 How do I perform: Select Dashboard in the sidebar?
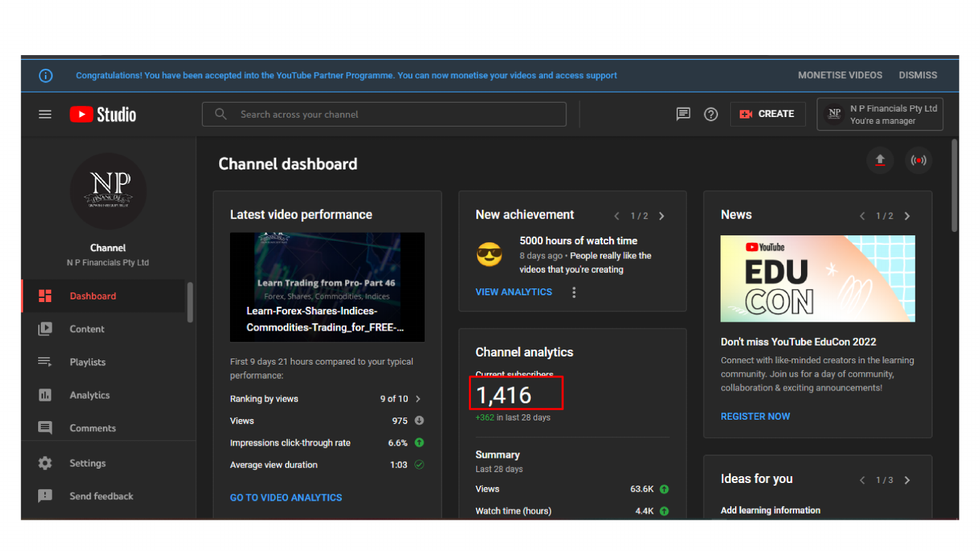pos(45,296)
